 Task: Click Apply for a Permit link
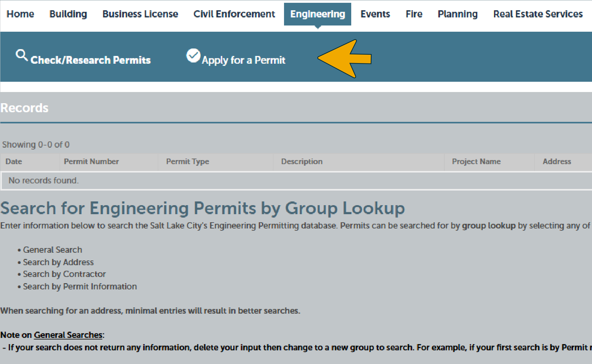(x=244, y=60)
